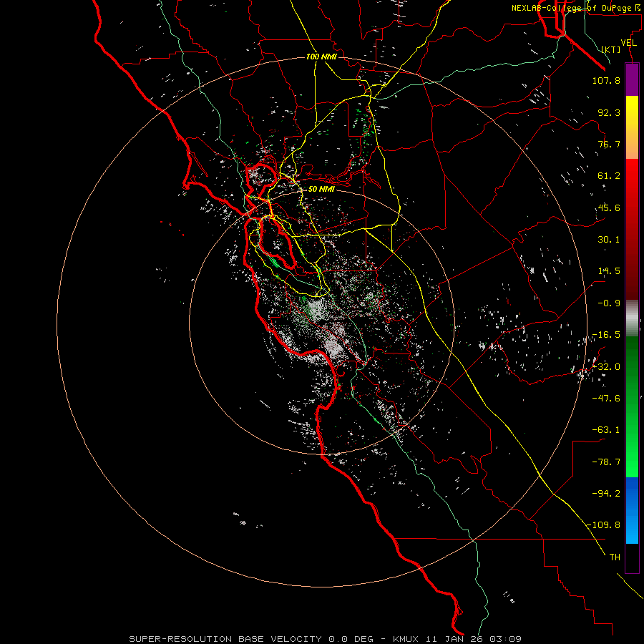Click the "VEL" legend heading
The height and width of the screenshot is (644, 644).
[x=628, y=43]
